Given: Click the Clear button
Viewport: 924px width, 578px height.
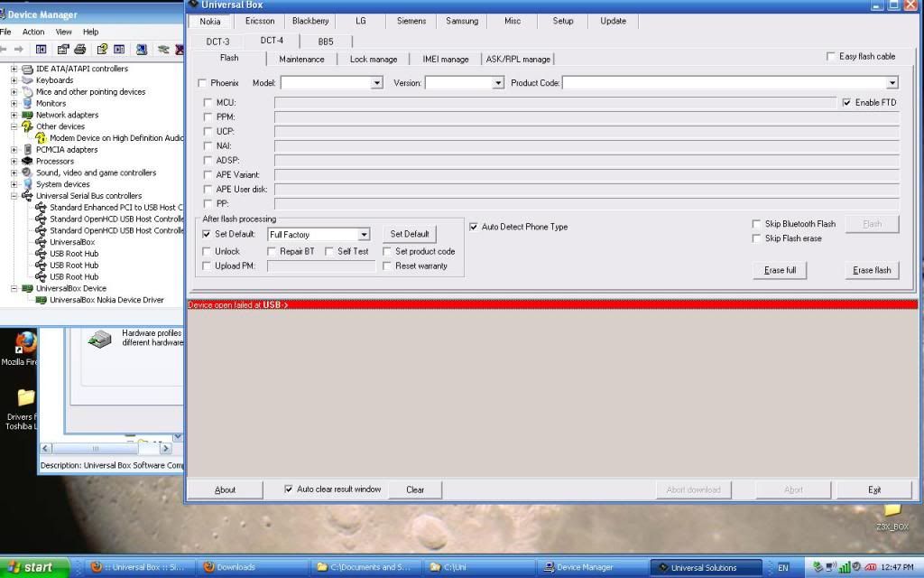Looking at the screenshot, I should 415,489.
